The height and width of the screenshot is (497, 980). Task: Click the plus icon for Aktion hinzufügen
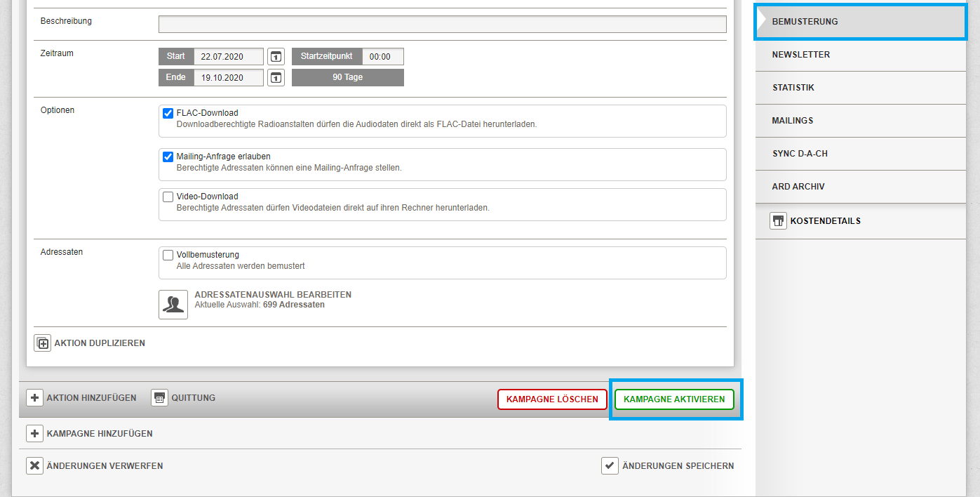[x=35, y=398]
